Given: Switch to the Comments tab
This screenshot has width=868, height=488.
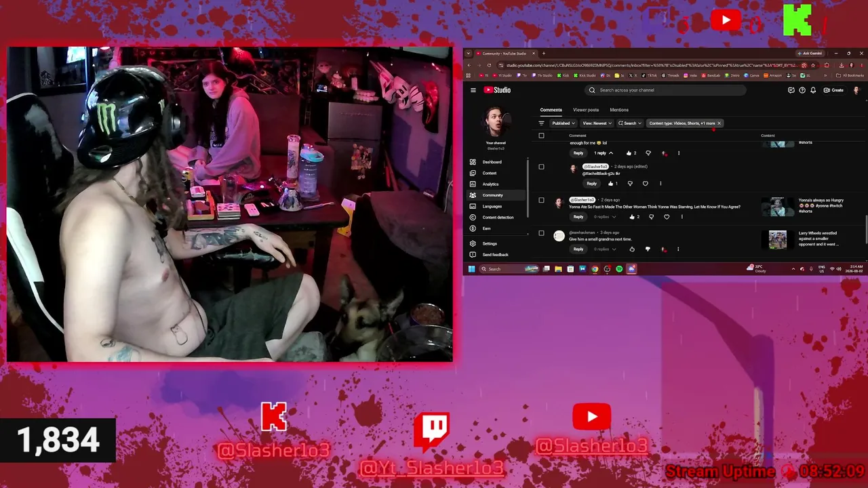Looking at the screenshot, I should point(551,110).
